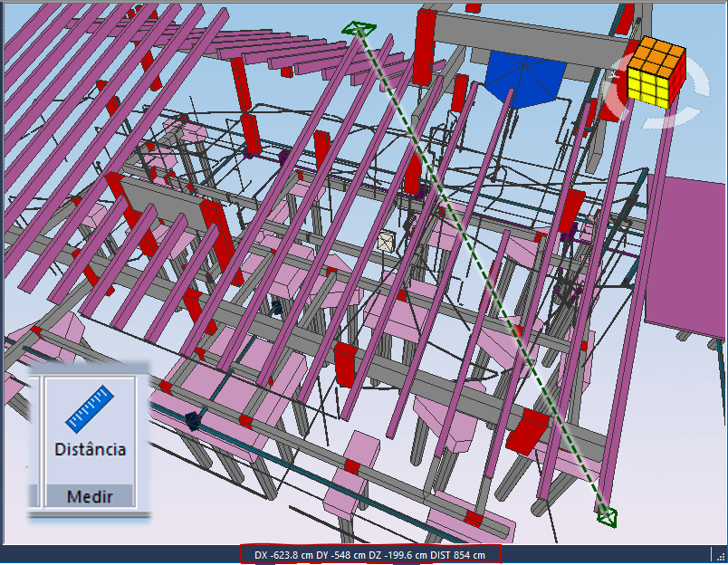The width and height of the screenshot is (728, 565).
Task: Select the blue polygonal reservoir element
Action: (525, 79)
